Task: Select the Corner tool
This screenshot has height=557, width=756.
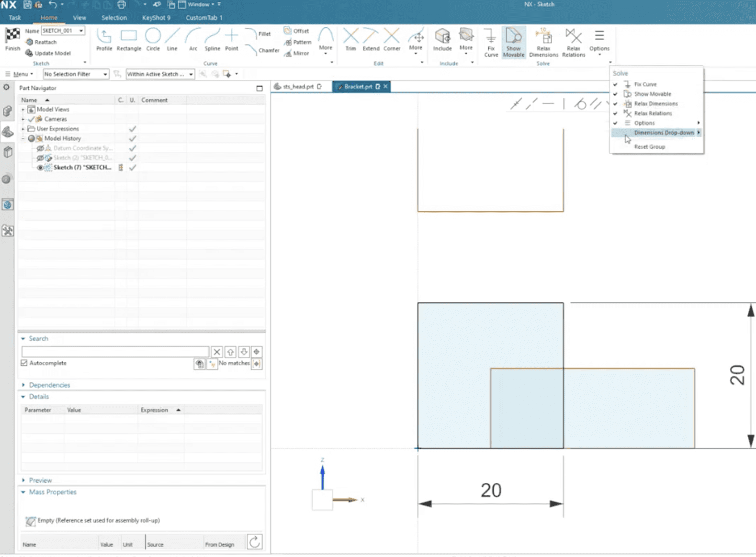Action: [392, 39]
